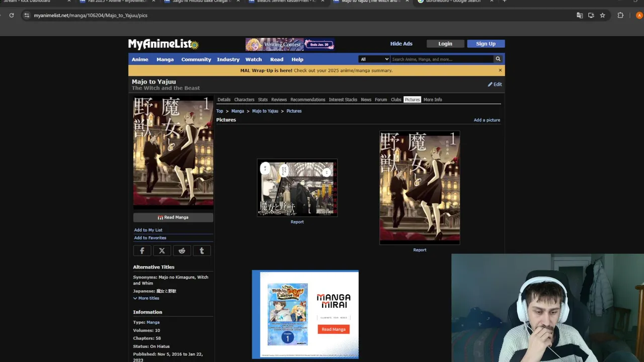644x362 pixels.
Task: Translate this page icon in address bar
Action: click(x=580, y=15)
